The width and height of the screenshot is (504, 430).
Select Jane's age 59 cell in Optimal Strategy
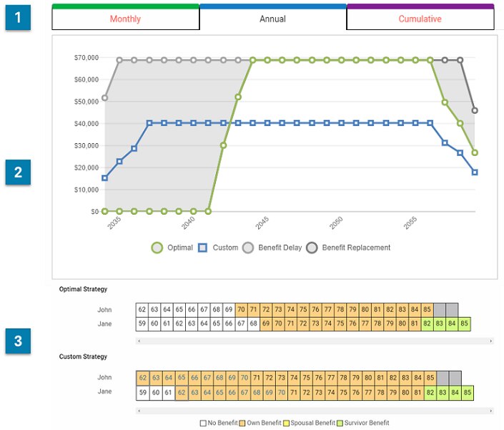(142, 324)
